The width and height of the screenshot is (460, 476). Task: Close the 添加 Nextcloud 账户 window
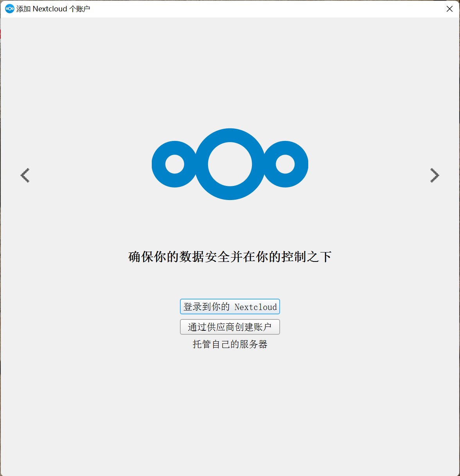pos(449,9)
